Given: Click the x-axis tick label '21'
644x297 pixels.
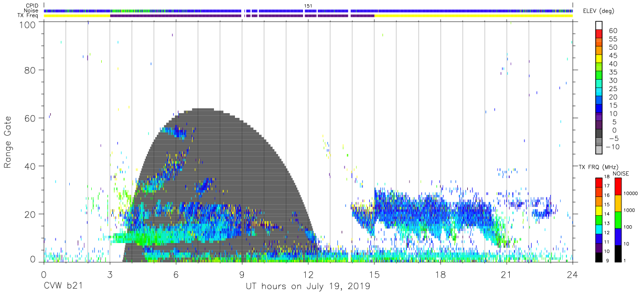Looking at the screenshot, I should pos(507,274).
